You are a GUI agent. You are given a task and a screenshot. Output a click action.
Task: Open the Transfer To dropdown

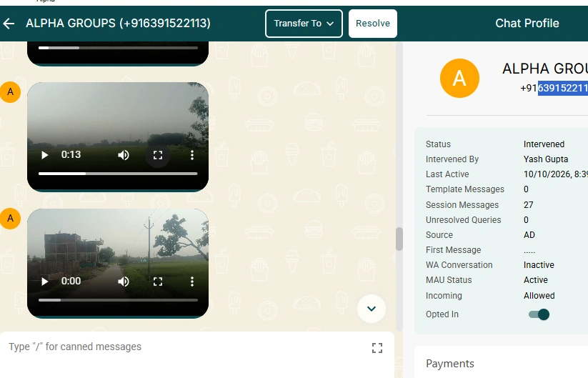click(304, 24)
